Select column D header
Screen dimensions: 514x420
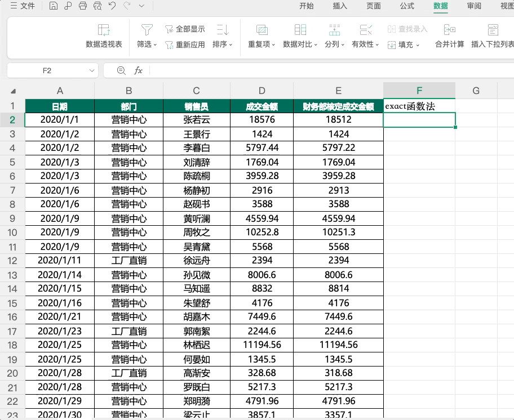click(x=262, y=91)
